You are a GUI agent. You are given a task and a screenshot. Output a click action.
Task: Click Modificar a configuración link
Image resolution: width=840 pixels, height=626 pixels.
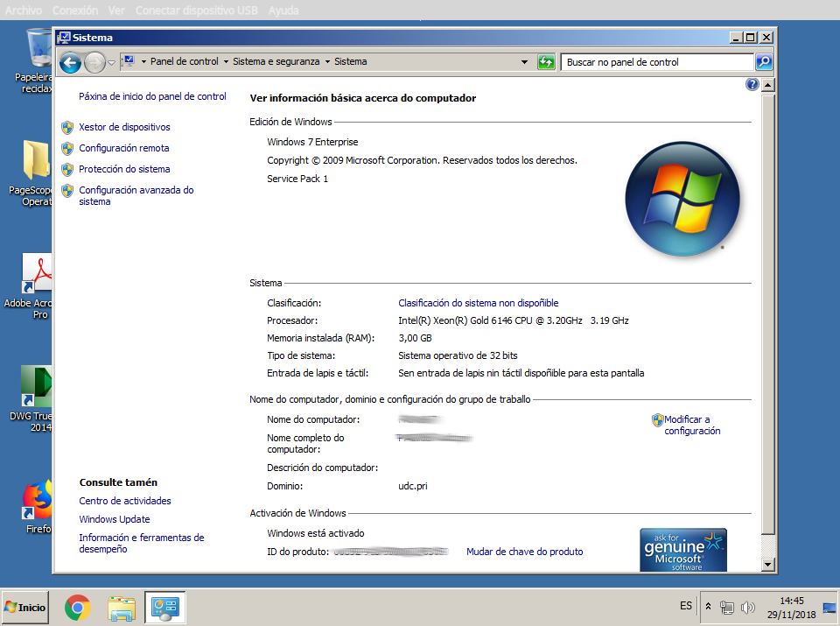pos(692,425)
